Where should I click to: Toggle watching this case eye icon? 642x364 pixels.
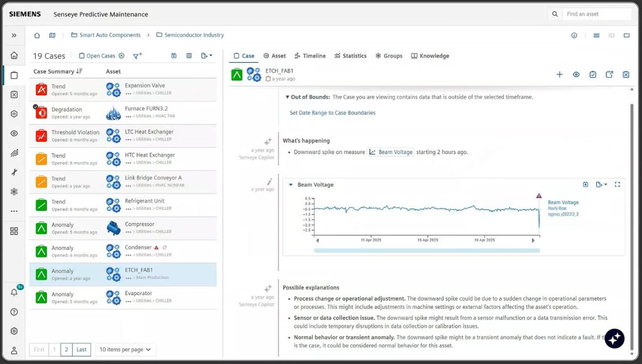pos(576,75)
